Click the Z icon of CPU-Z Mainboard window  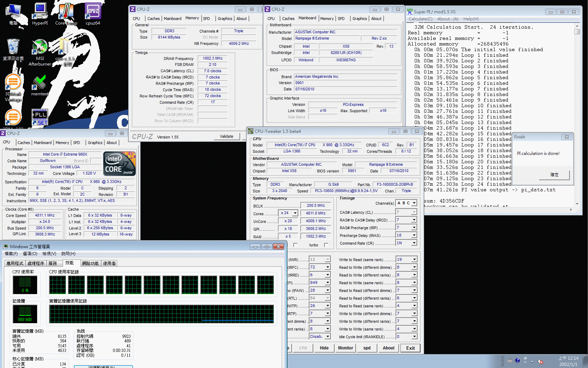(267, 9)
